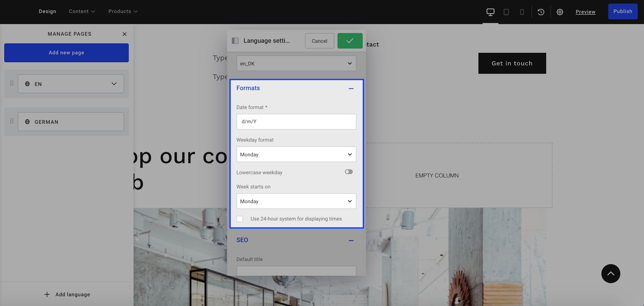This screenshot has width=644, height=306.
Task: Switch to desktop view icon
Action: (x=490, y=12)
